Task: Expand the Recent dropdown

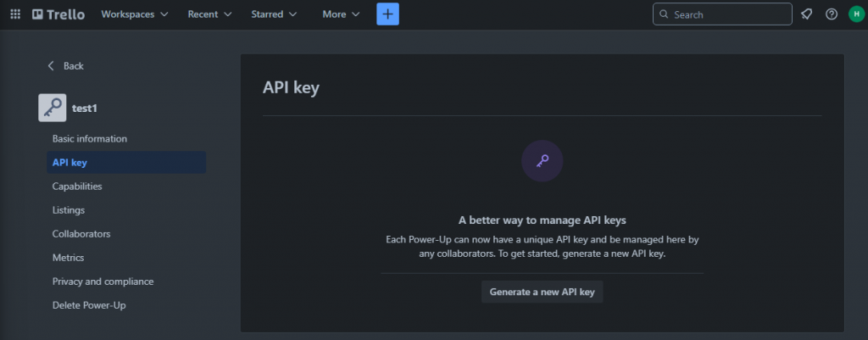Action: coord(210,14)
